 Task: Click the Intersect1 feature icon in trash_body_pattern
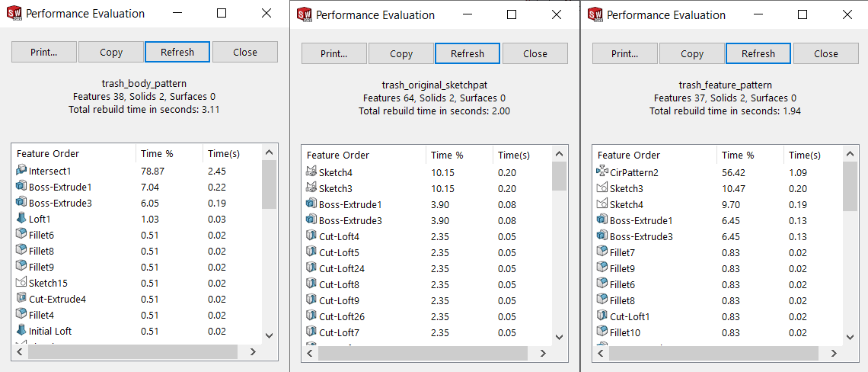coord(21,171)
